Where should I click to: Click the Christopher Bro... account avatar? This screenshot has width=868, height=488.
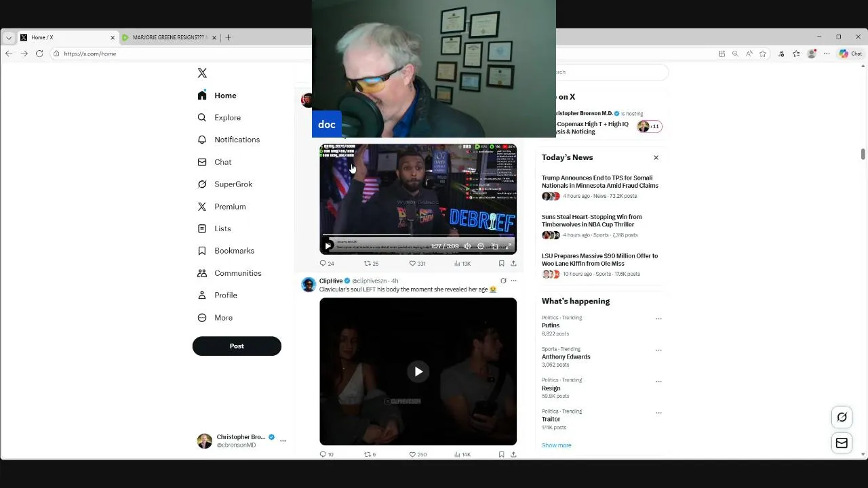coord(204,441)
